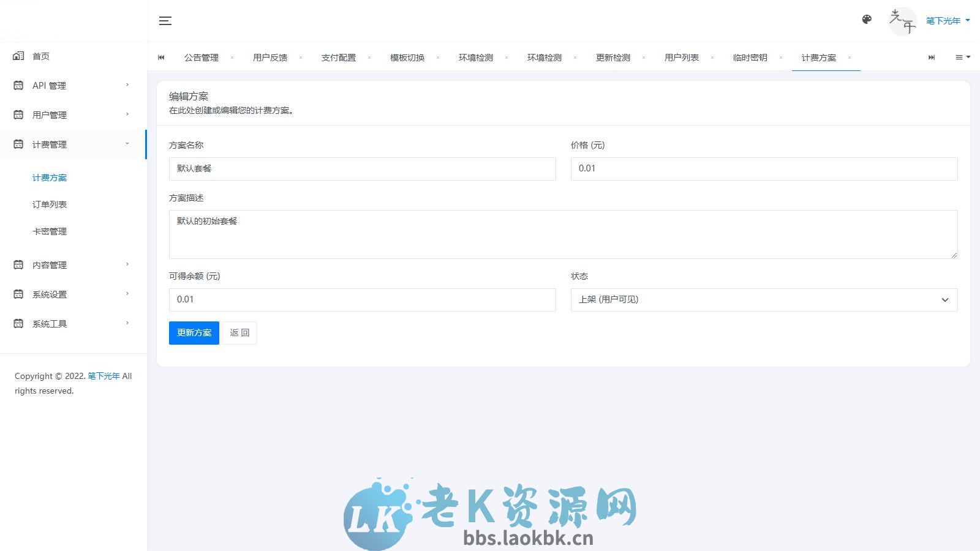
Task: Select the 订单列表 sidebar item
Action: point(50,204)
